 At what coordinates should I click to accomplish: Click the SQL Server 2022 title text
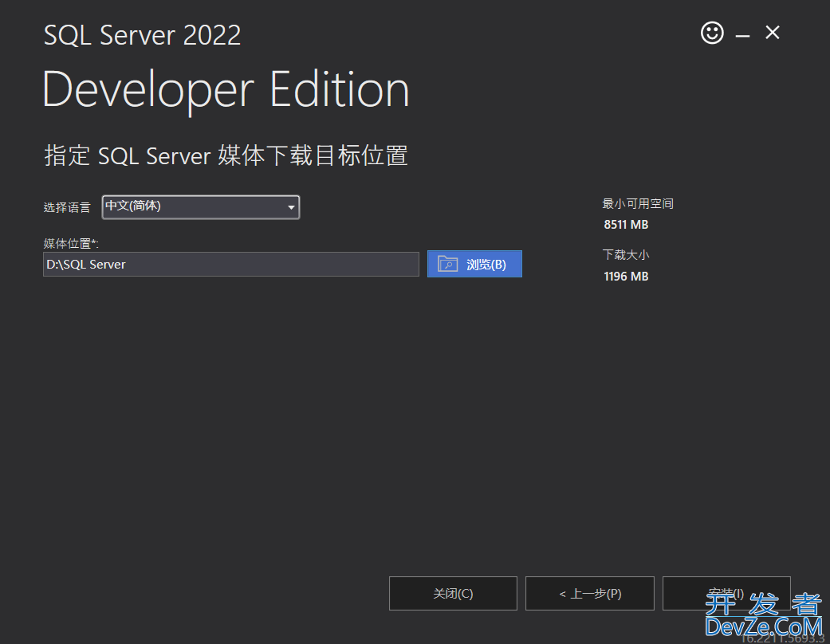tap(142, 35)
